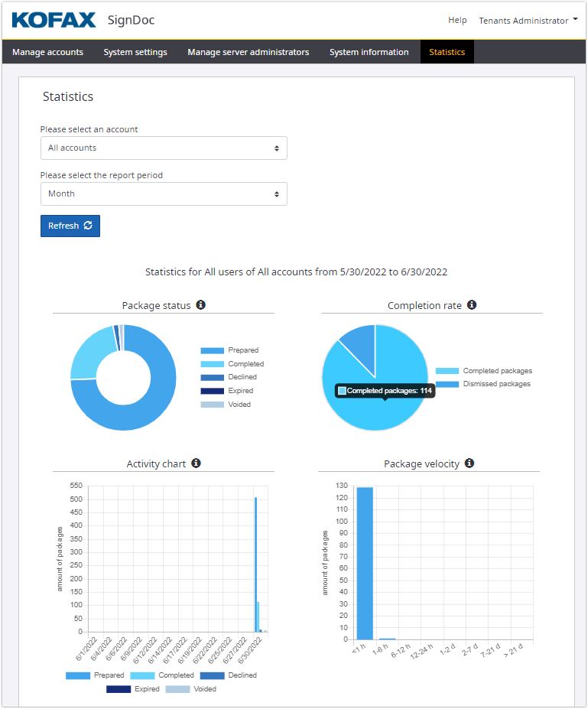Open the System information tab
Image resolution: width=588 pixels, height=709 pixels.
tap(369, 52)
